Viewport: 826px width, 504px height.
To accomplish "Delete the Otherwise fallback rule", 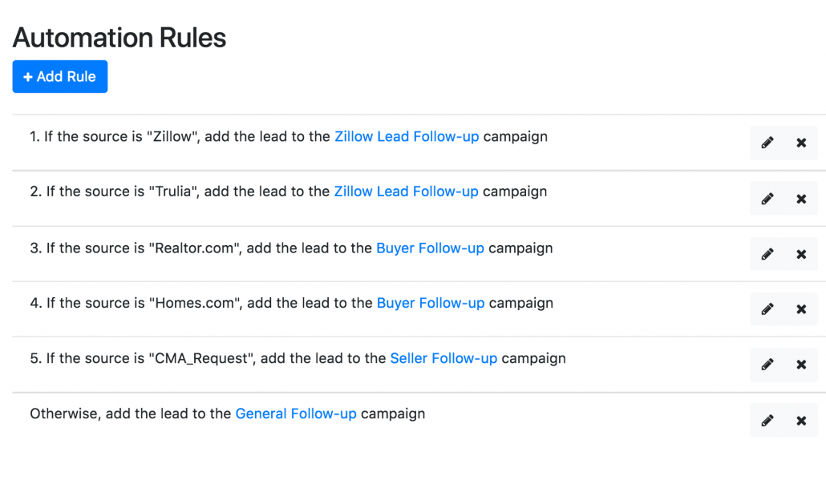I will click(x=801, y=421).
